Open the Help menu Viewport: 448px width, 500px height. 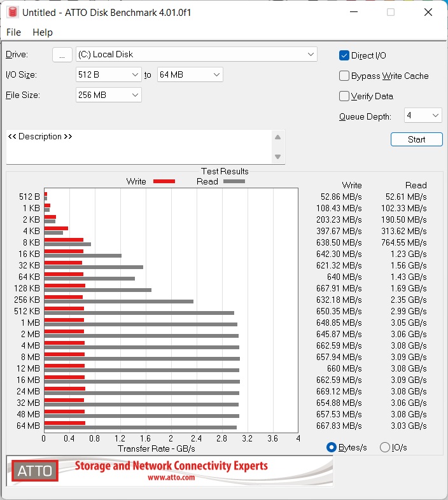tap(43, 32)
